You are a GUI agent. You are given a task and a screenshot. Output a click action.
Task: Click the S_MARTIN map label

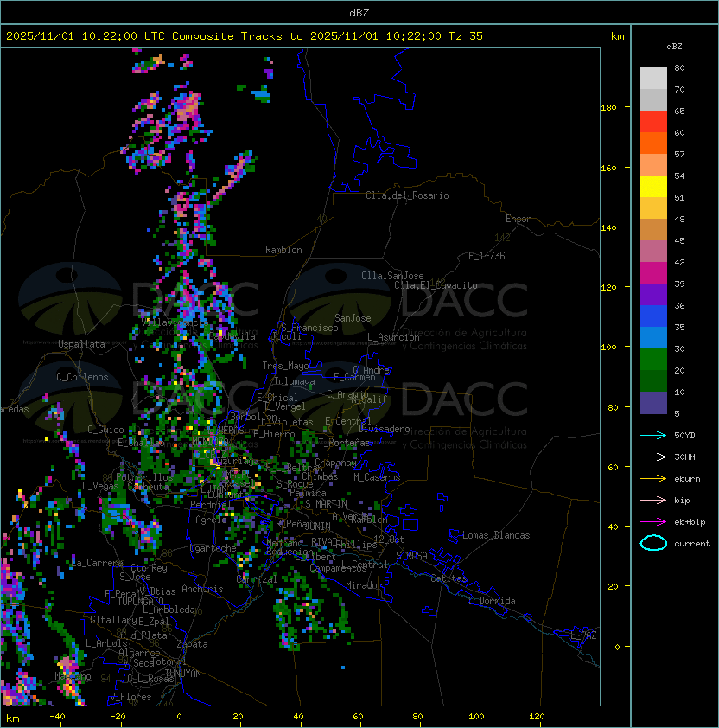click(x=326, y=504)
